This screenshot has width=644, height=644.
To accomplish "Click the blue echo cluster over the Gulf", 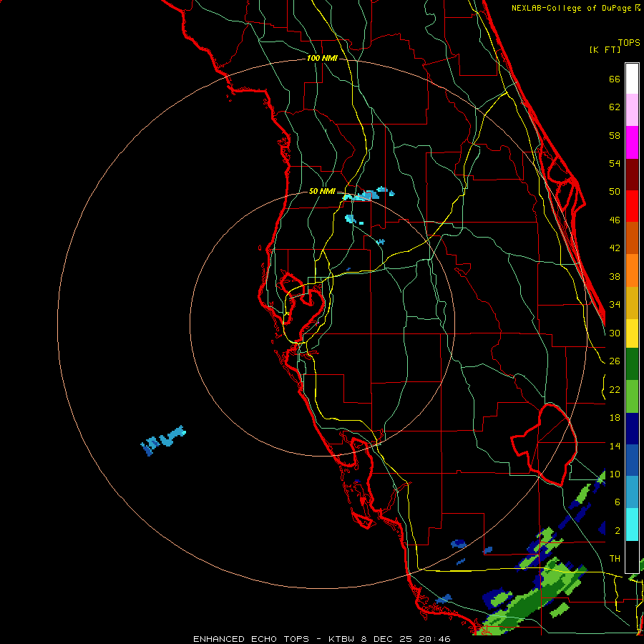I will pos(163,441).
